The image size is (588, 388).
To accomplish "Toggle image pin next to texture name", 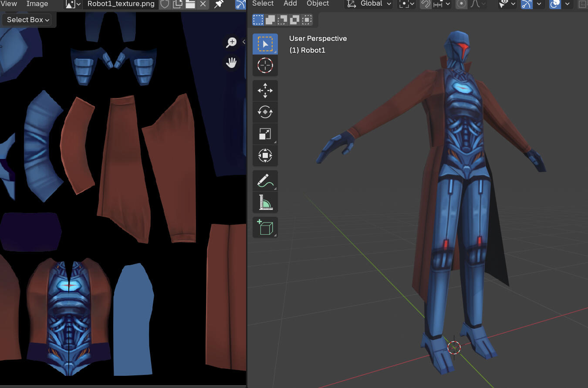I will [219, 4].
